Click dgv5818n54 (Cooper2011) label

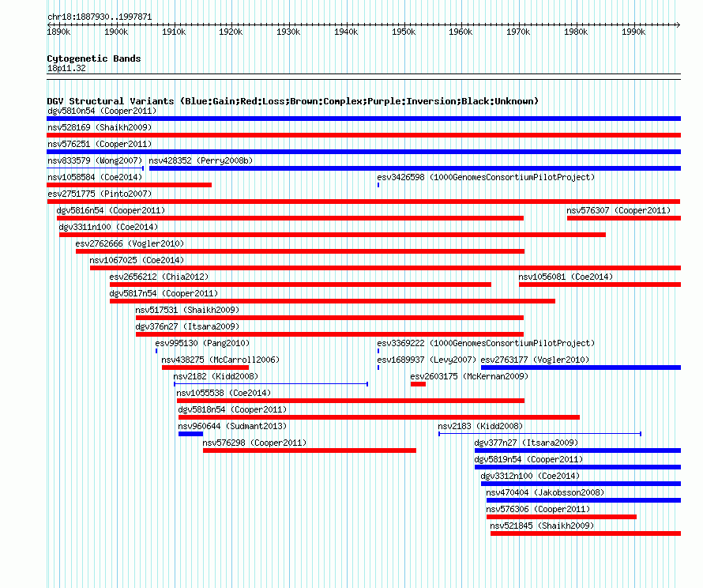[x=232, y=409]
